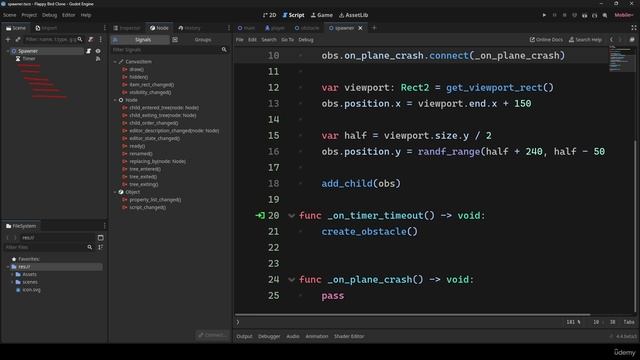Open script editor Go To menu
640x360 pixels.
tap(287, 40)
